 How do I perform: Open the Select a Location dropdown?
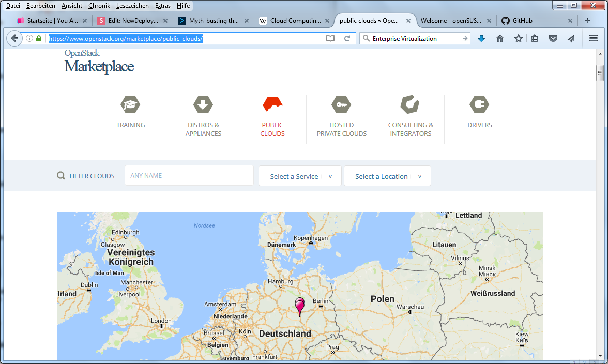387,176
